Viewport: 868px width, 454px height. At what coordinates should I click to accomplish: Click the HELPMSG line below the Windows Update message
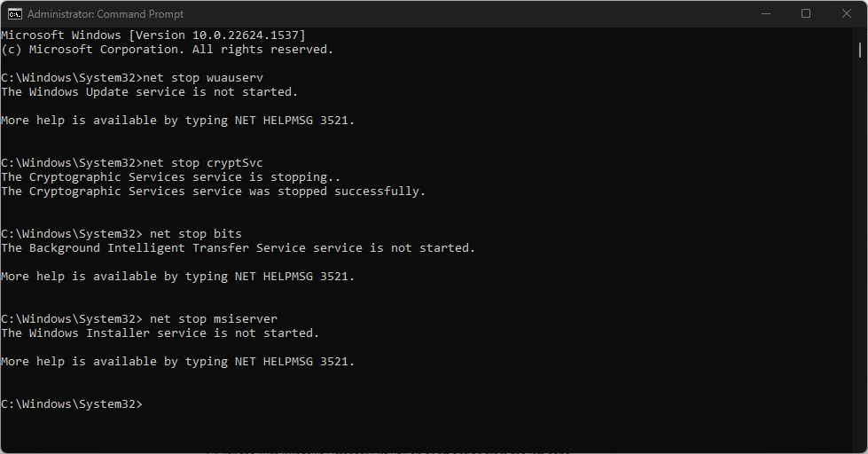[177, 121]
